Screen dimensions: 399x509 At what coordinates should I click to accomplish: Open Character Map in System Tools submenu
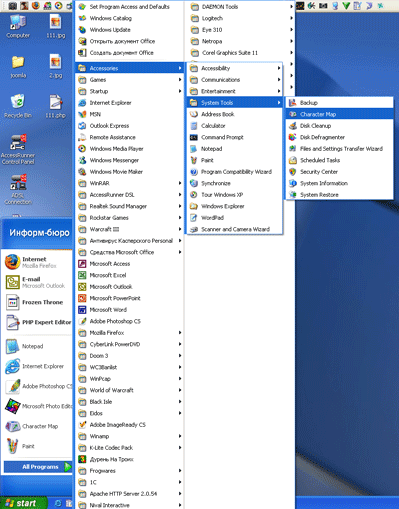[339, 114]
